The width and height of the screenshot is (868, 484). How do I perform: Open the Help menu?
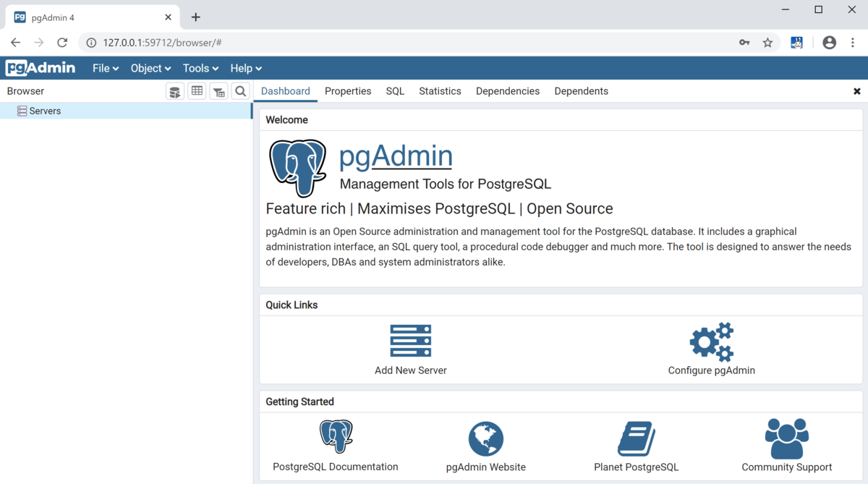246,68
